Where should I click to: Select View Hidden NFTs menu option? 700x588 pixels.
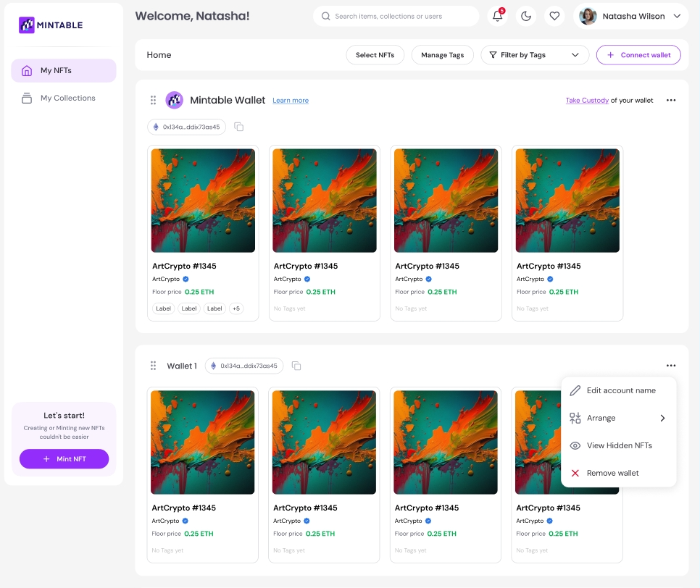pyautogui.click(x=619, y=445)
